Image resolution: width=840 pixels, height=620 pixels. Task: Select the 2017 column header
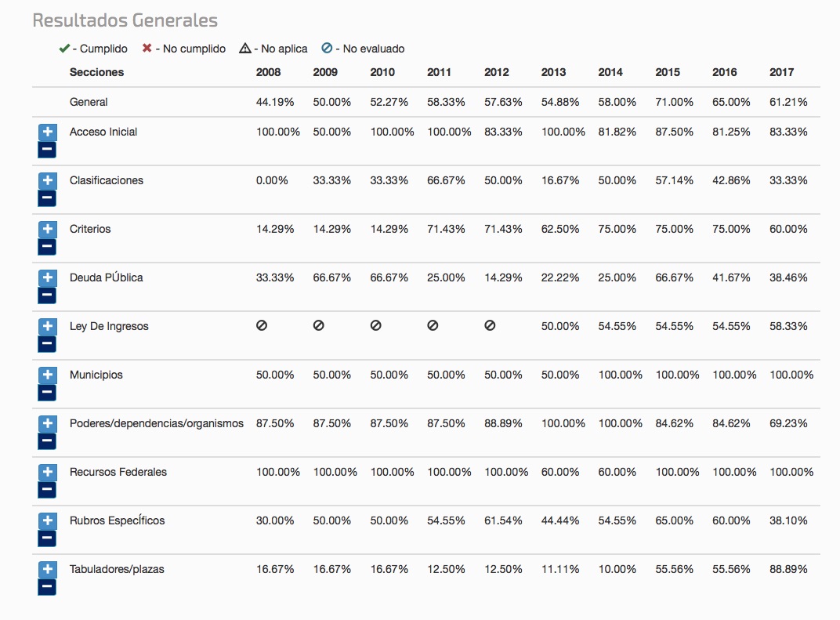781,72
